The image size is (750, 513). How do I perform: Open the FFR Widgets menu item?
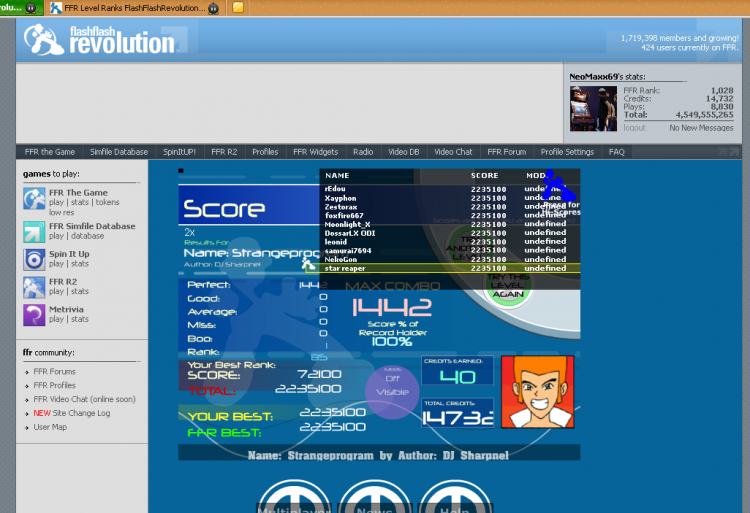316,152
